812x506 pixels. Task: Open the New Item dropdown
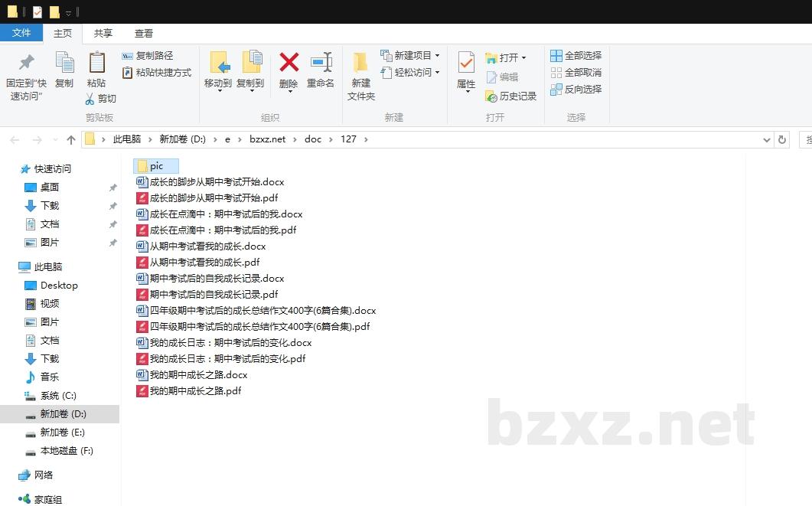tap(411, 56)
